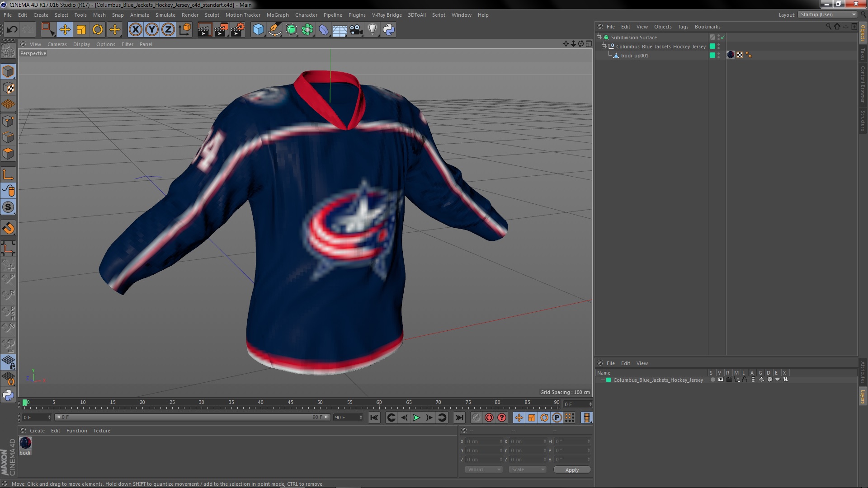Image resolution: width=868 pixels, height=488 pixels.
Task: Open the Layout dropdown Startup (User)
Action: [827, 14]
